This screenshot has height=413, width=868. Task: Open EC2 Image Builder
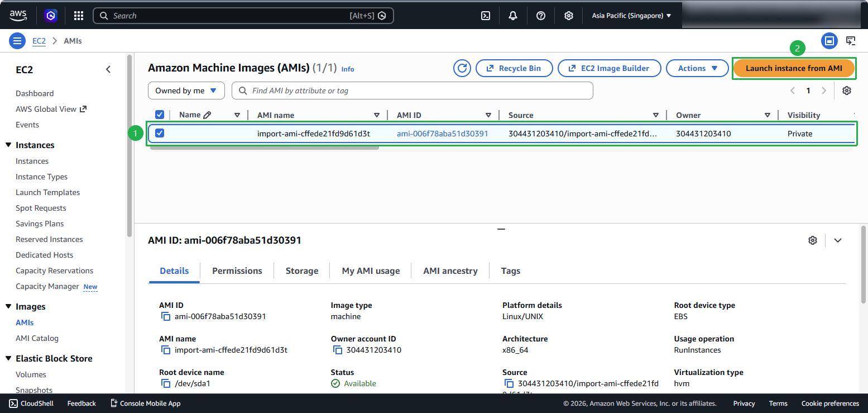[x=610, y=68]
